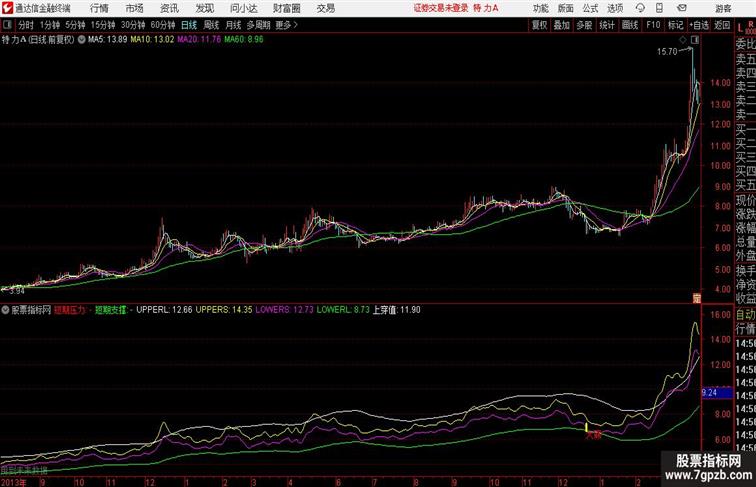Toggle the left sidebar panel icon
Image resolution: width=756 pixels, height=487 pixels.
pyautogui.click(x=7, y=25)
